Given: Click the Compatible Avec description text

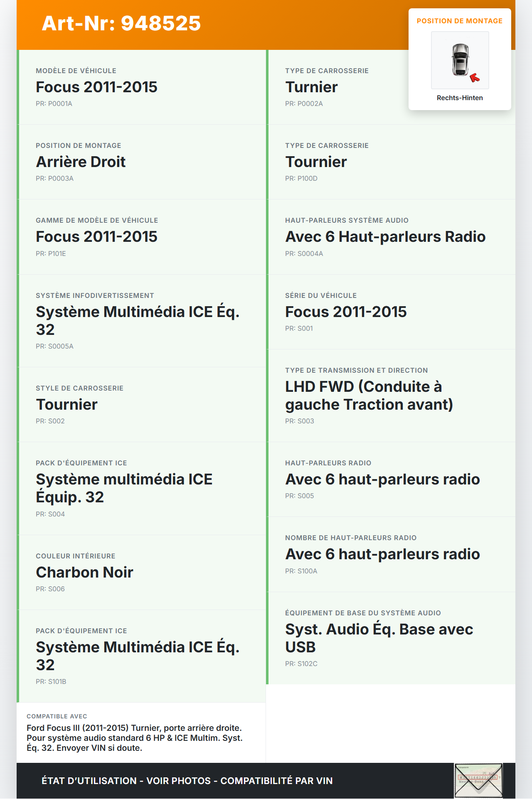Looking at the screenshot, I should coord(135,738).
